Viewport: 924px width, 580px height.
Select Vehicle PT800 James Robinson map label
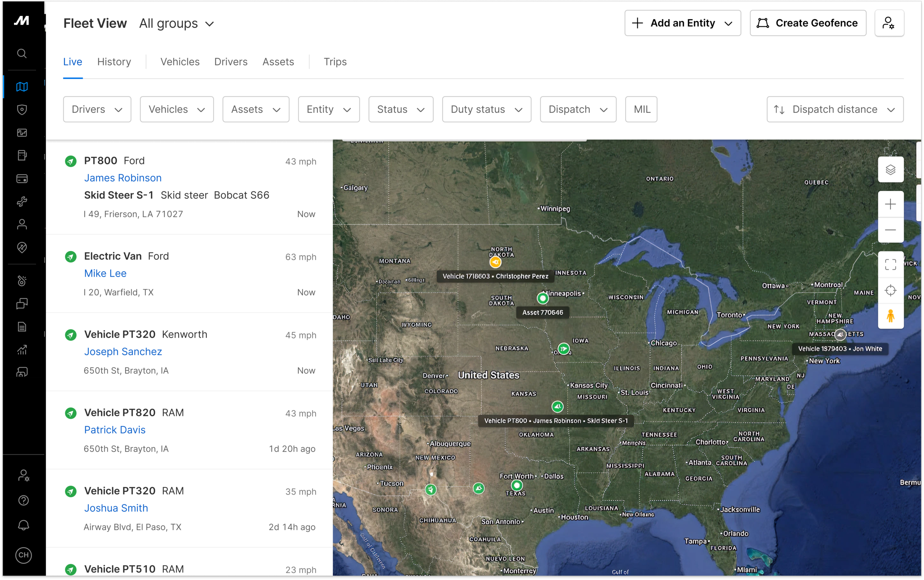point(555,421)
